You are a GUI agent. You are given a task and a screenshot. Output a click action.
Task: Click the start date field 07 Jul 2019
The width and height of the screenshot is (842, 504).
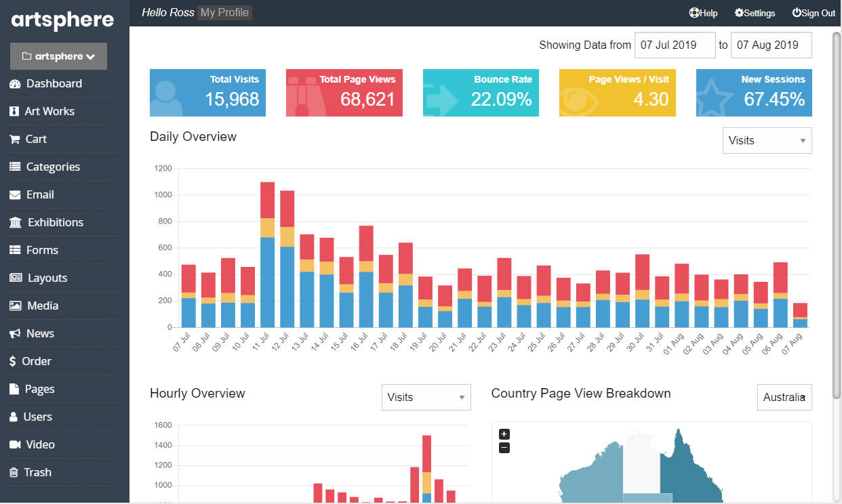coord(675,45)
